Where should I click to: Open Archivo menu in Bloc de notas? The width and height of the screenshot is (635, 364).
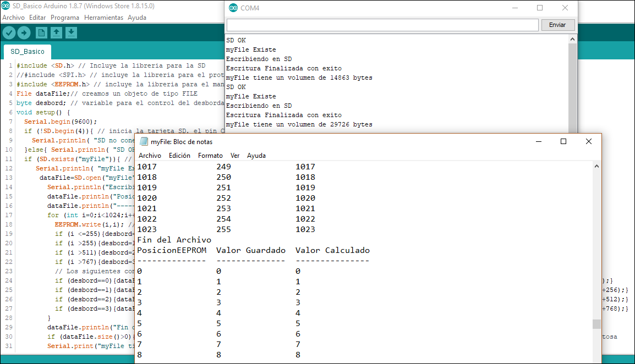(x=150, y=156)
